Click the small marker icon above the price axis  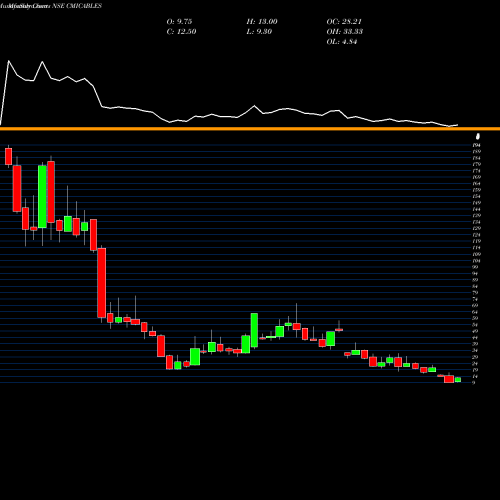(478, 136)
